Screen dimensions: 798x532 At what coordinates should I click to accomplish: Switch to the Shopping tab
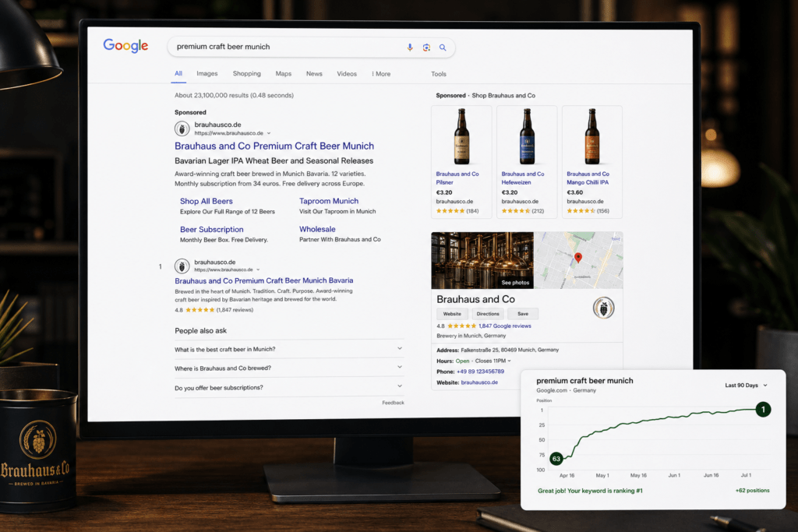coord(247,74)
